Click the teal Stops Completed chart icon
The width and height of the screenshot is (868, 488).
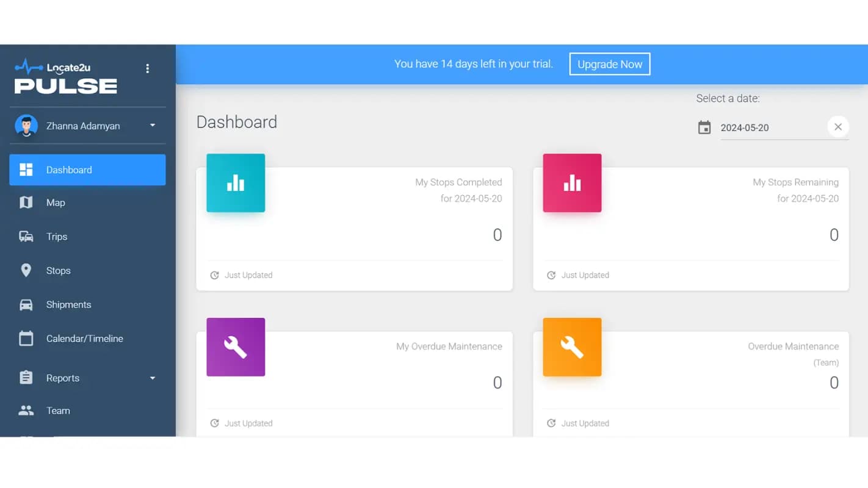click(x=236, y=183)
